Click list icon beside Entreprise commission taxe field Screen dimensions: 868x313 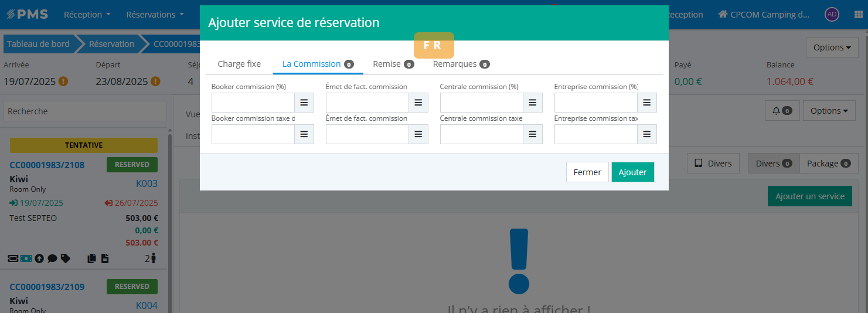646,134
